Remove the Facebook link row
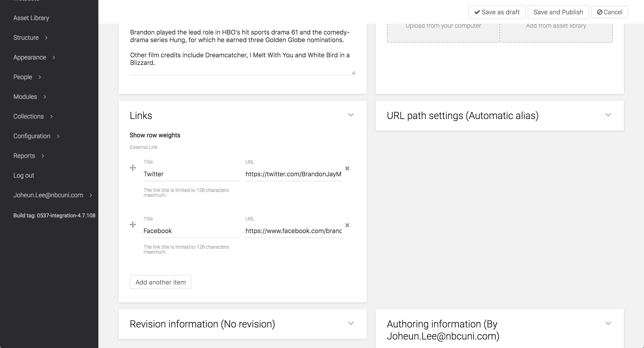Image resolution: width=644 pixels, height=348 pixels. (347, 225)
